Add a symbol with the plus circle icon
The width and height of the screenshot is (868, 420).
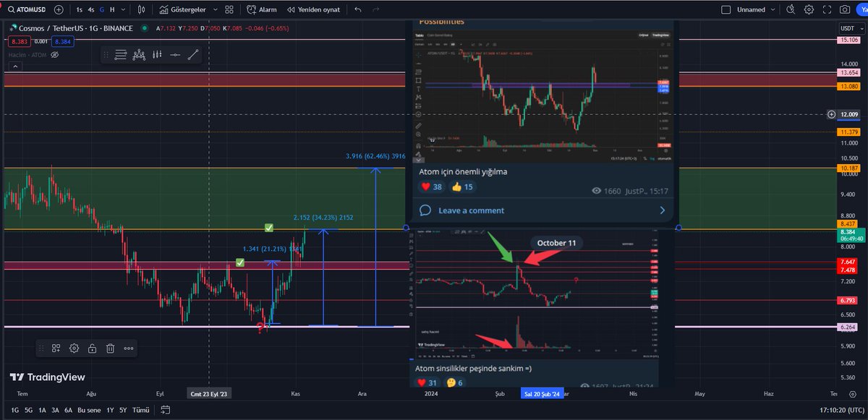pyautogui.click(x=59, y=10)
